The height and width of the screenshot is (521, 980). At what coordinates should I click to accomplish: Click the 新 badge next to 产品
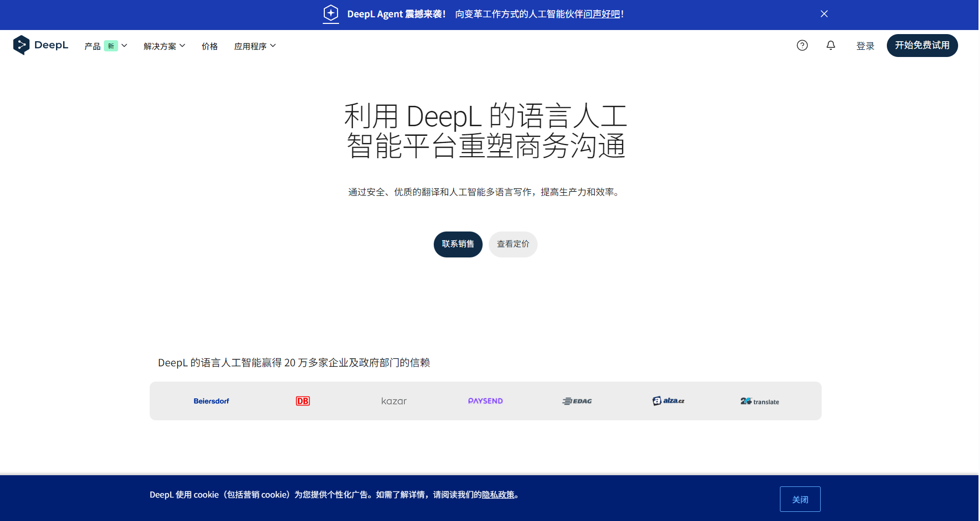click(111, 45)
